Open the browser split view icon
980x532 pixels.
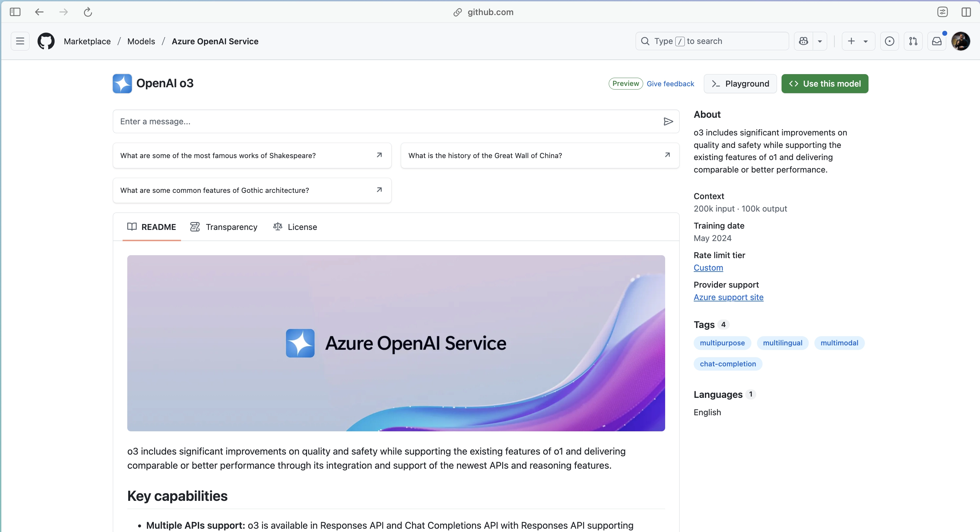coord(966,12)
